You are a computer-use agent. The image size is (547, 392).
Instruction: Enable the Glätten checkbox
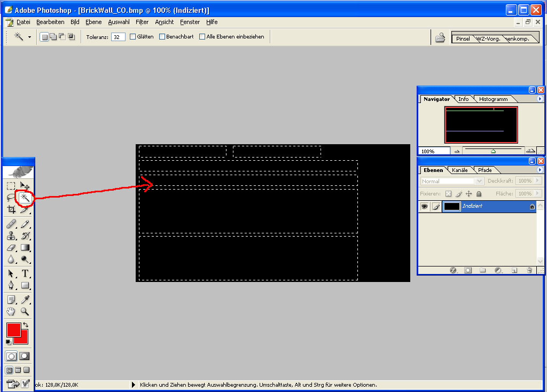pyautogui.click(x=132, y=37)
